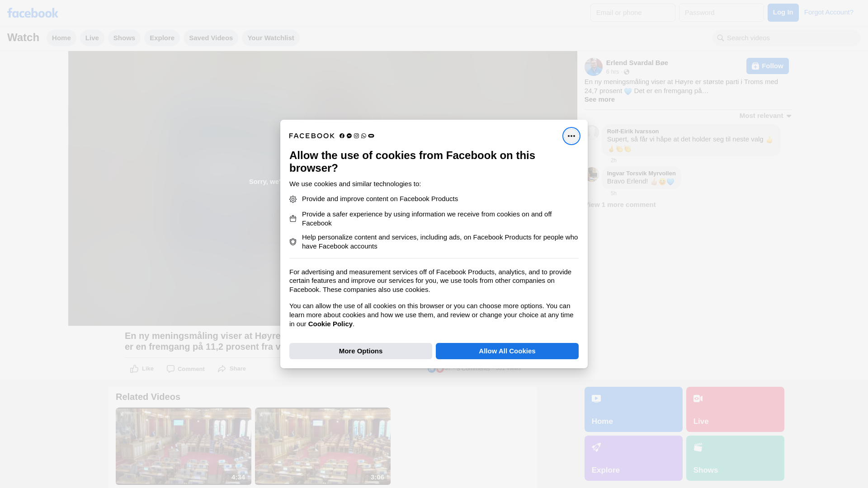Follow Erlend Svardal Bøe

coord(767,66)
